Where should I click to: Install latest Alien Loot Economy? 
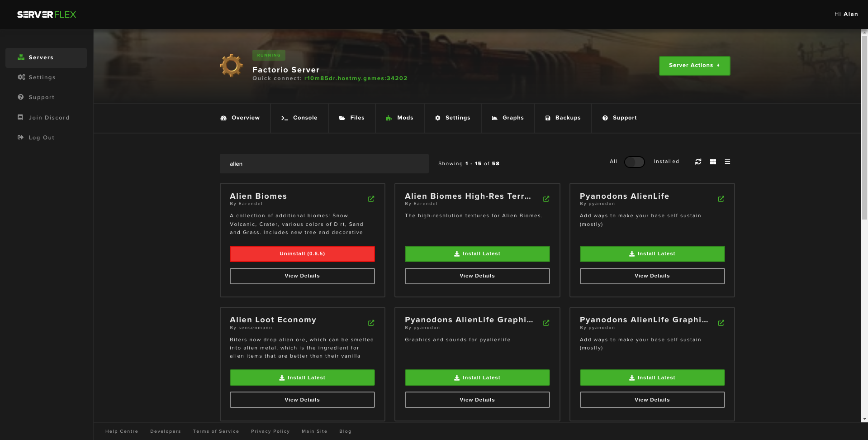click(302, 378)
